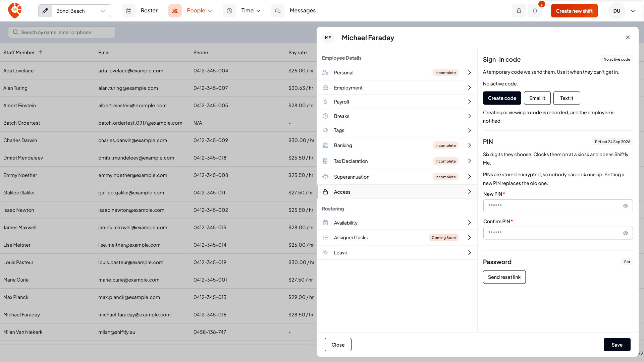Show the New PIN value with eye icon
Screen dimensions: 644x362
coord(626,206)
